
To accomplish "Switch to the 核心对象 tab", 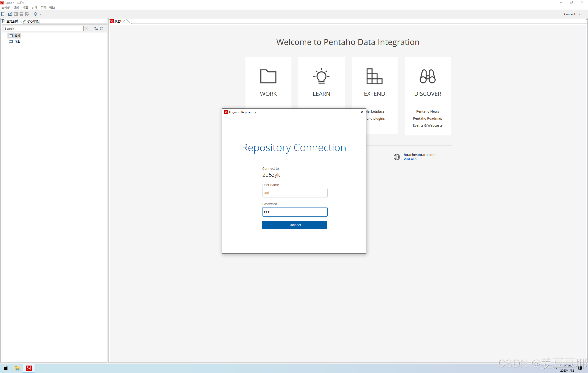I will pos(31,21).
